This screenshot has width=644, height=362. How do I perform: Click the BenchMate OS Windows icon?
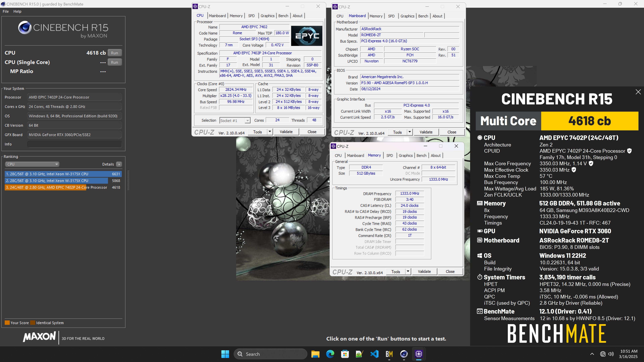click(479, 256)
